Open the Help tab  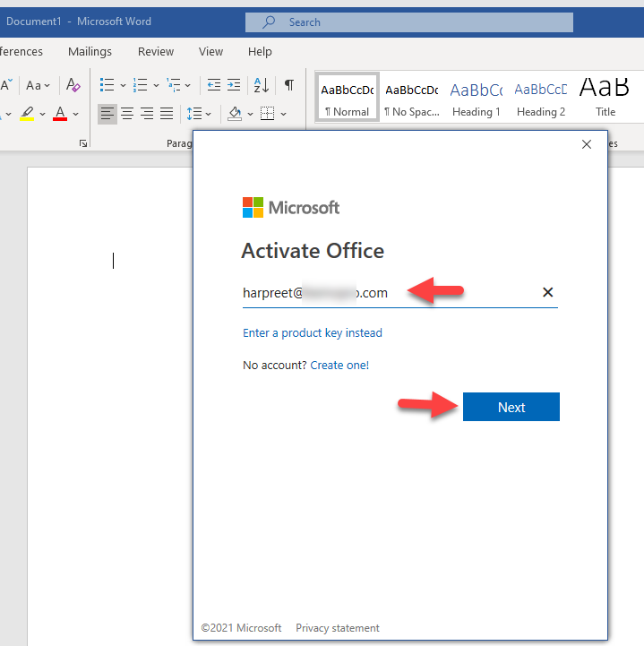tap(260, 51)
